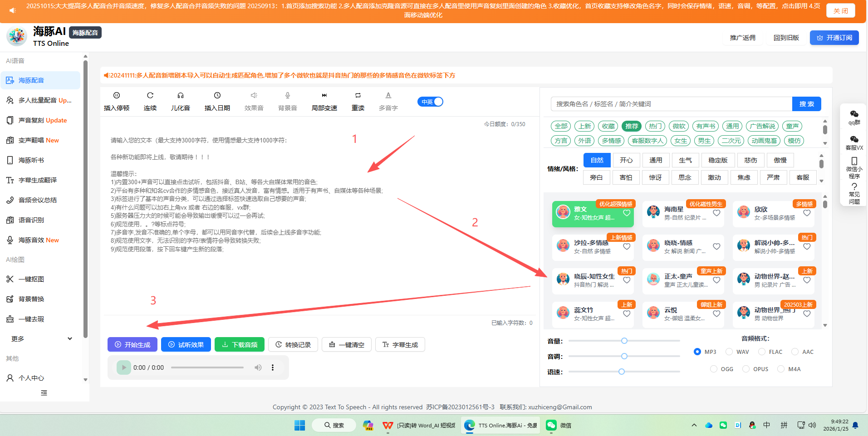
Task: Open the 多音字 polyphone tool
Action: tap(387, 101)
